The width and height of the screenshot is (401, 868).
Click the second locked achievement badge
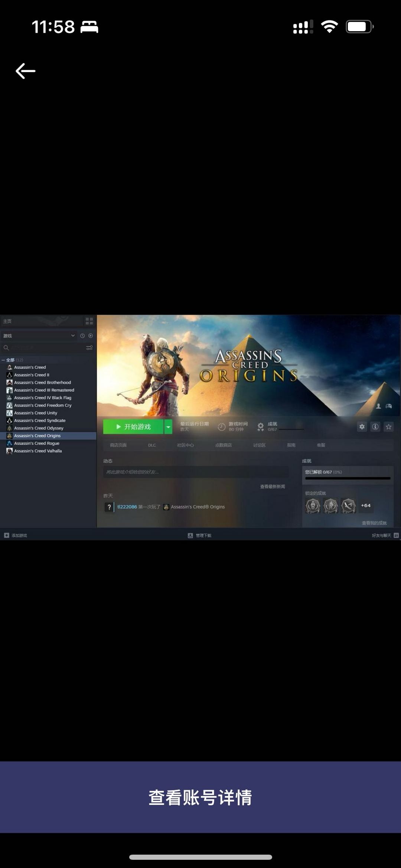pos(330,505)
